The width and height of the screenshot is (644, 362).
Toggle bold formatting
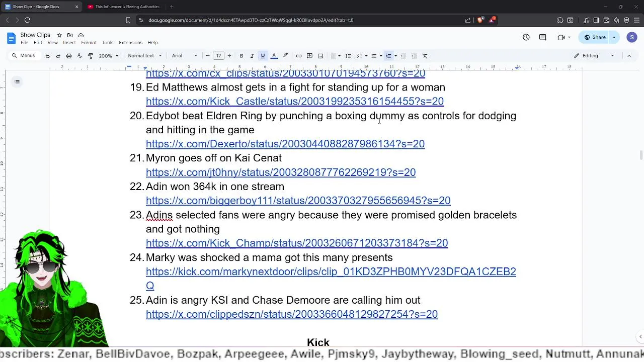242,56
